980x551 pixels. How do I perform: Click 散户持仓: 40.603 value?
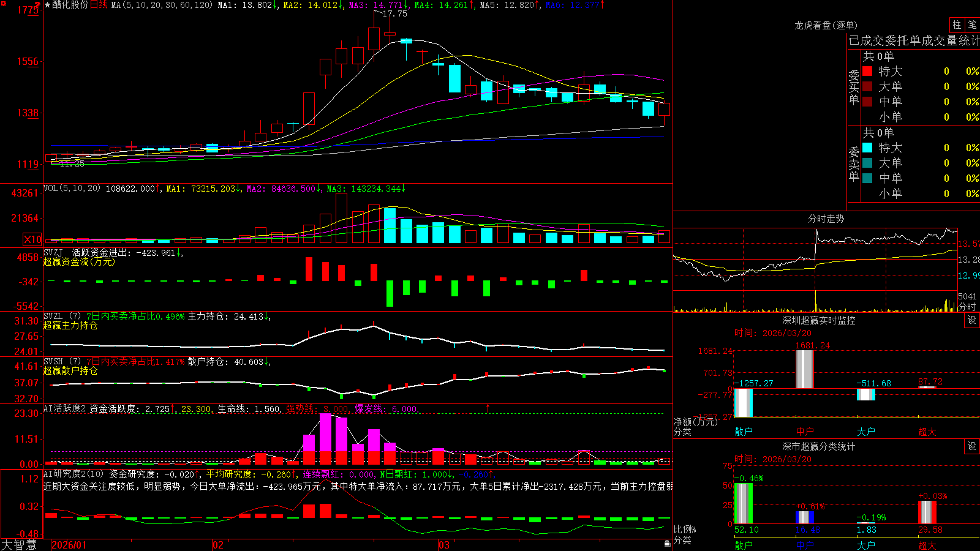pos(229,362)
